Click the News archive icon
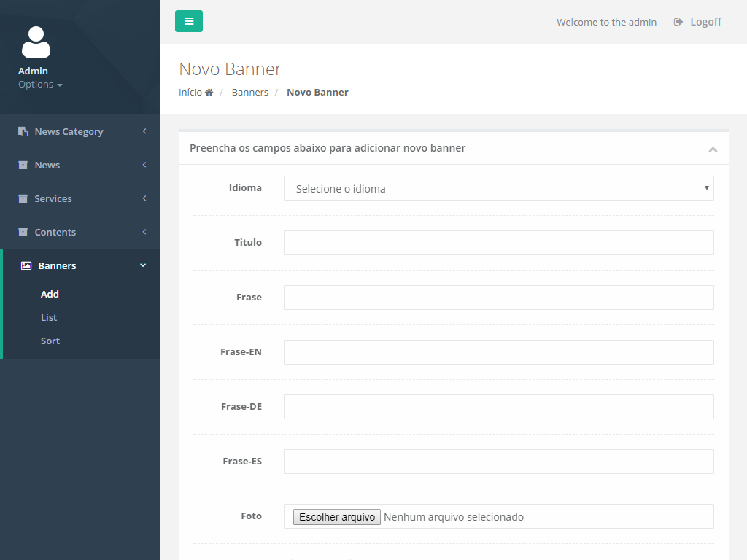Image resolution: width=747 pixels, height=560 pixels. [x=23, y=165]
